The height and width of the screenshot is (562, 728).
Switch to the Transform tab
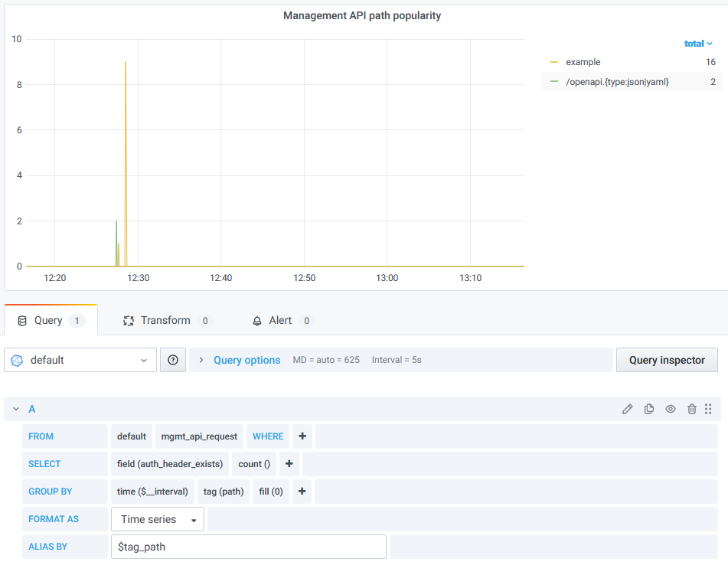click(165, 321)
